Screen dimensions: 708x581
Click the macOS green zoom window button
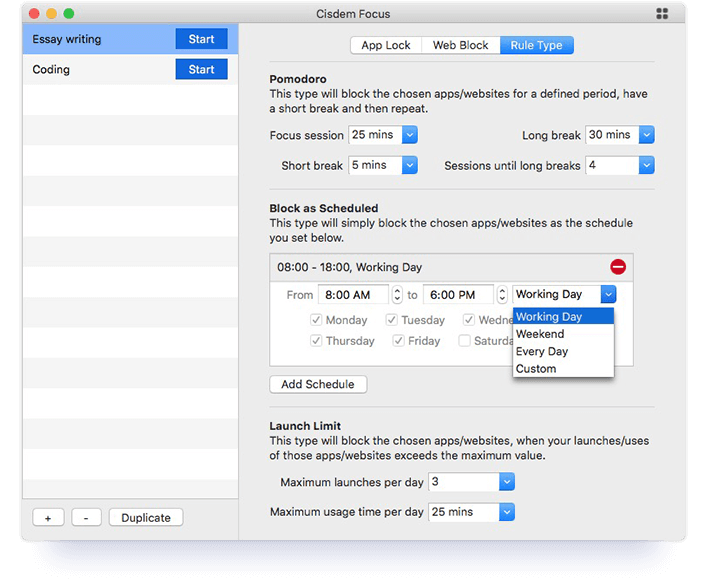pos(69,14)
